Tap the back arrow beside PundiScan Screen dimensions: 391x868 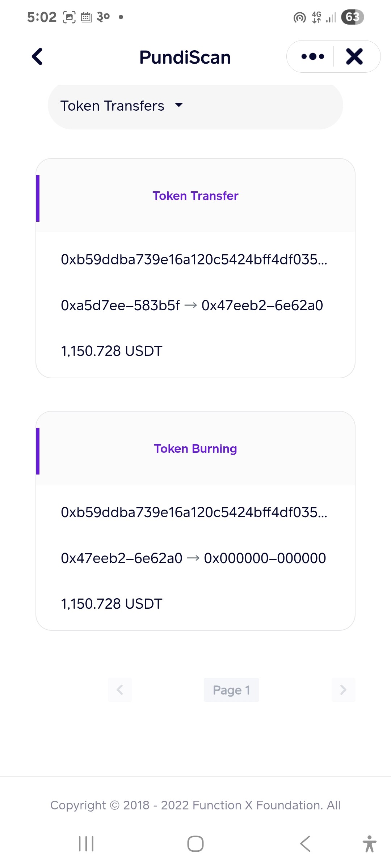37,56
